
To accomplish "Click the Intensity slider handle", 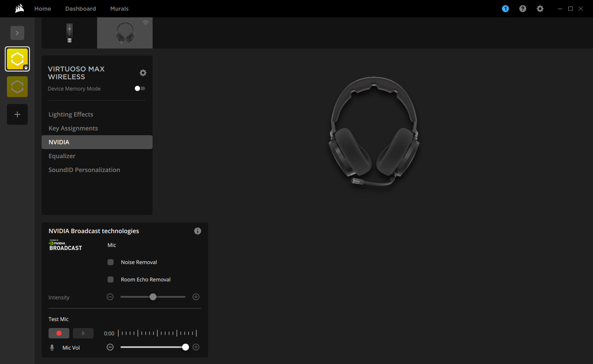I will 153,297.
